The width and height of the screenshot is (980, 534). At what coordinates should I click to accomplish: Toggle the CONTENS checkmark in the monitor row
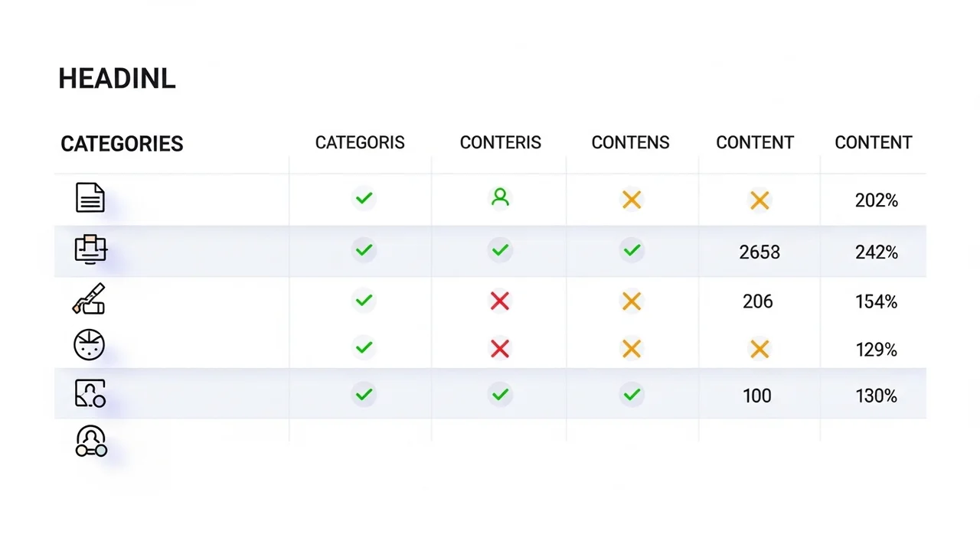tap(632, 249)
